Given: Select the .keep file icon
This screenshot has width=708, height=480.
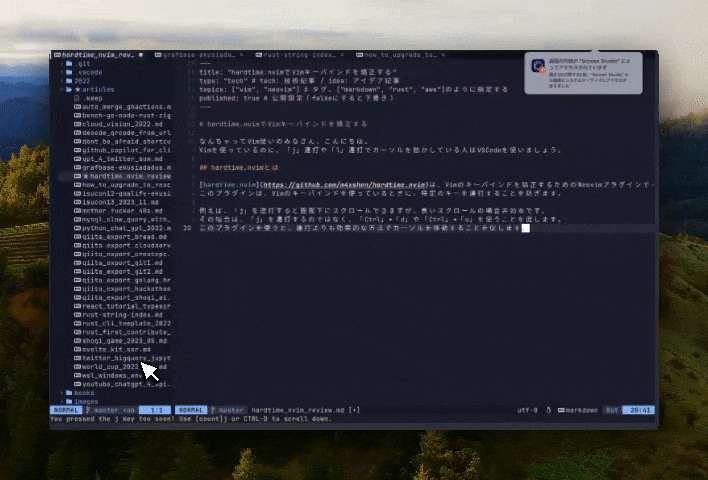Looking at the screenshot, I should (x=77, y=98).
